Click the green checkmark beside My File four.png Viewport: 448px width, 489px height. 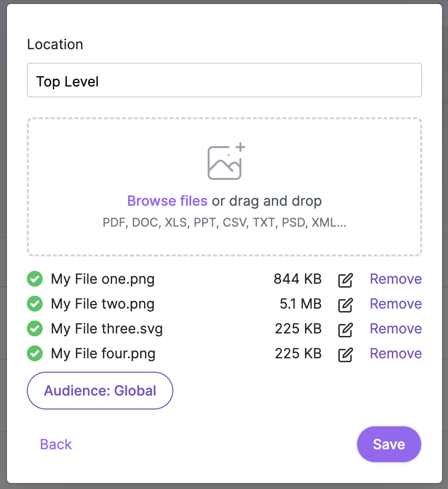click(35, 353)
